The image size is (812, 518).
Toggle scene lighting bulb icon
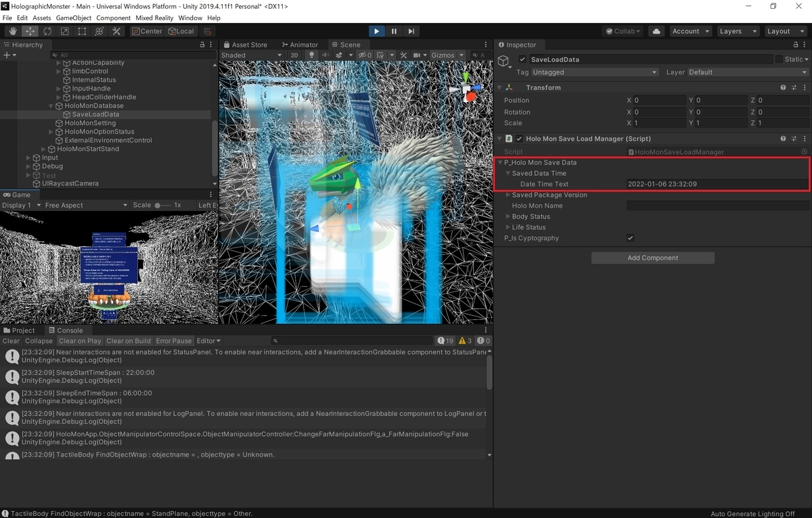coord(312,55)
